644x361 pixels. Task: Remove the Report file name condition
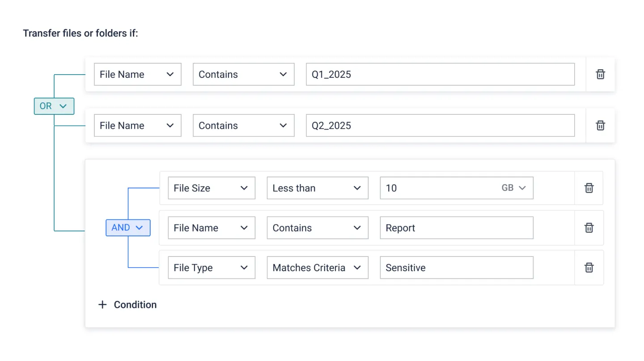click(x=589, y=228)
